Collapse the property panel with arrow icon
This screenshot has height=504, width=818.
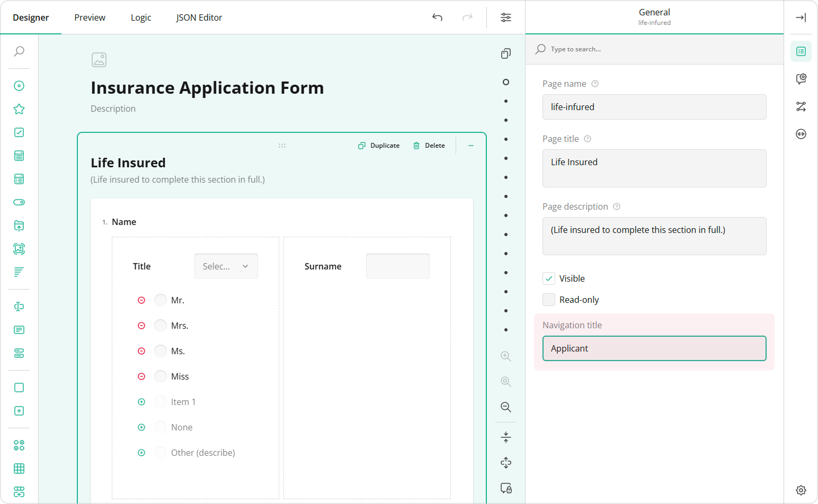click(801, 17)
